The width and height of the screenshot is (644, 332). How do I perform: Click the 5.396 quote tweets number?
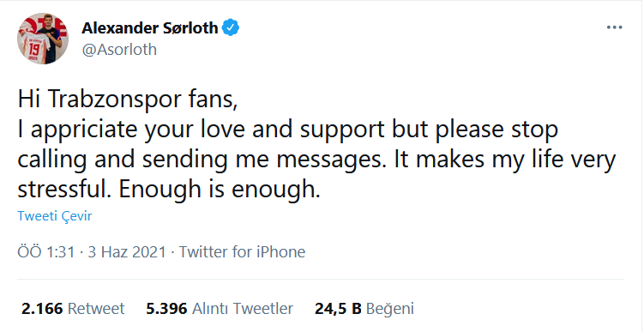pos(166,308)
